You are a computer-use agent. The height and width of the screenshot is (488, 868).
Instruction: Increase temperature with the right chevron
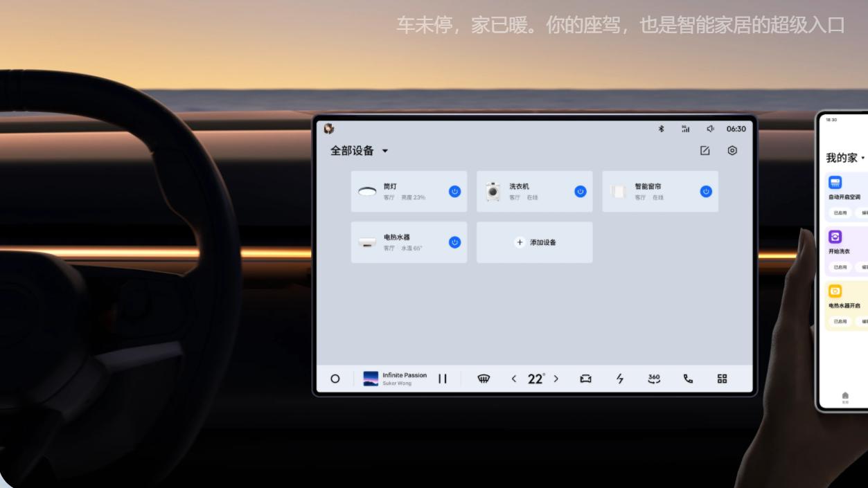[x=557, y=379]
